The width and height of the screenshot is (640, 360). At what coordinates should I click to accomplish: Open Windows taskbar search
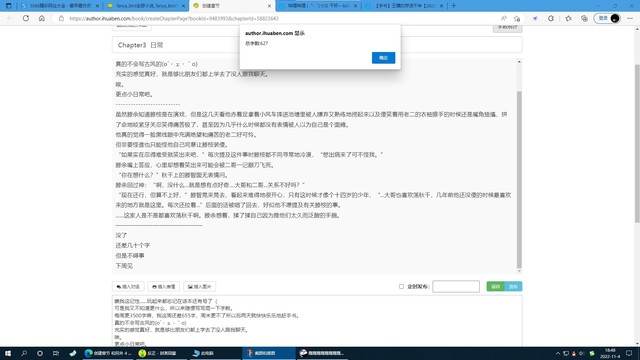24,353
